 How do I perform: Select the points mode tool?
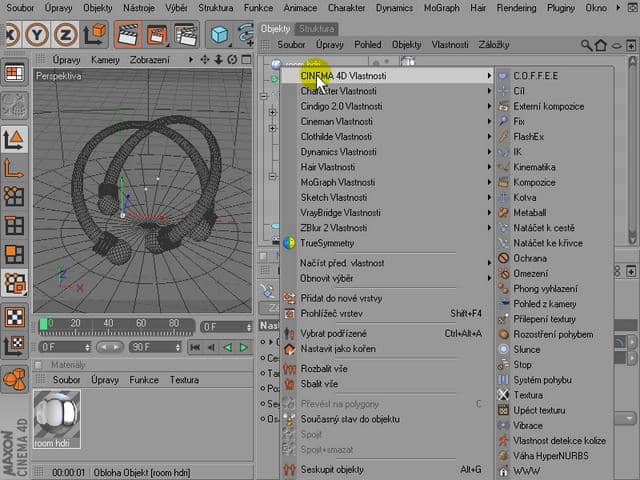(x=14, y=196)
